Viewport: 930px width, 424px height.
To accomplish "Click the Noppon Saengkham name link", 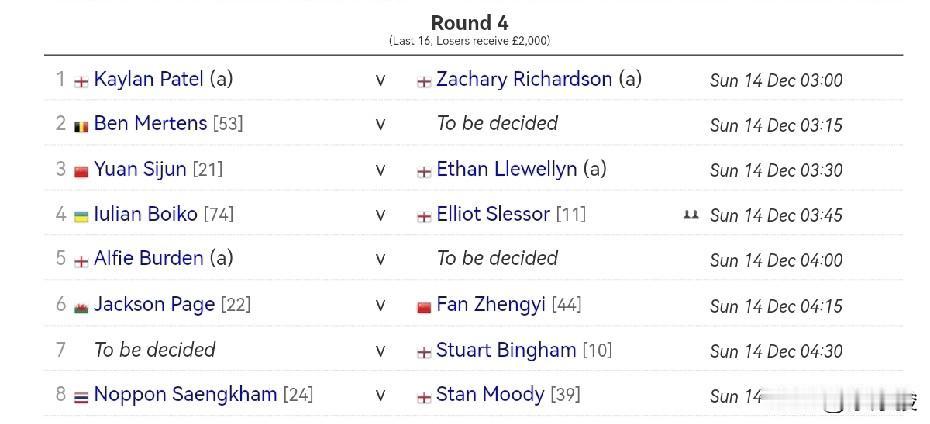I will point(185,394).
